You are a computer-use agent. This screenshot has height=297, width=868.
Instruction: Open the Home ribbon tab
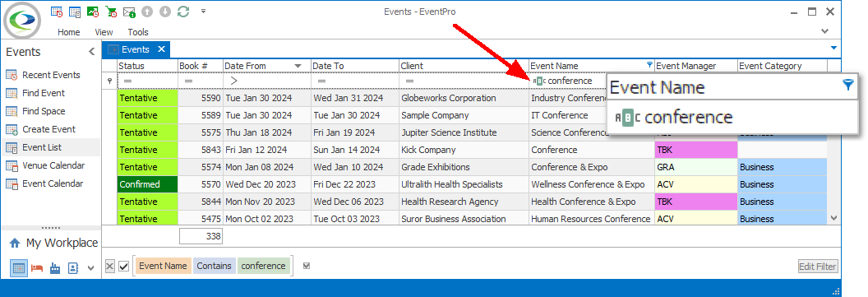[x=69, y=32]
